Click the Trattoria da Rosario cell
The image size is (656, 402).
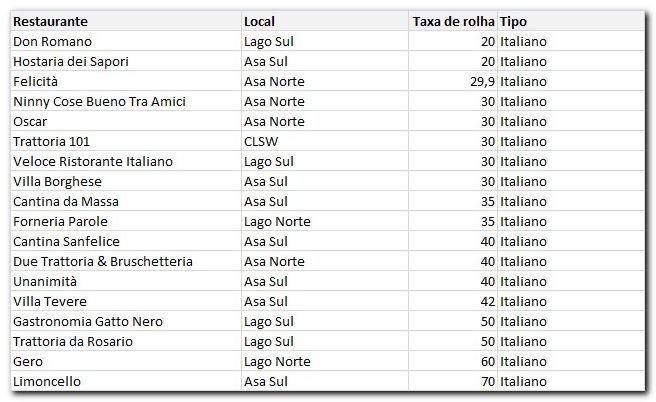(73, 341)
